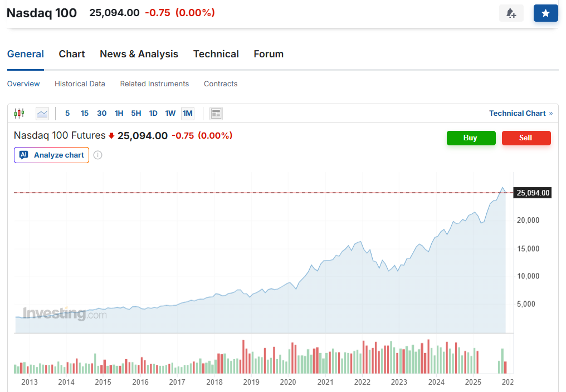
Task: Open the Chart tab
Action: pyautogui.click(x=72, y=54)
